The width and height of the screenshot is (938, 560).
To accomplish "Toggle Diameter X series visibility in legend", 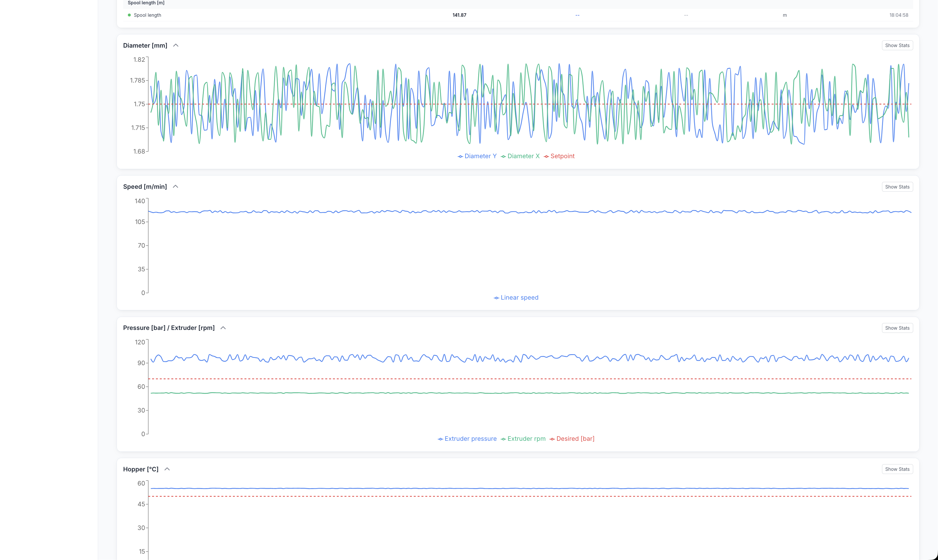I will click(x=523, y=156).
